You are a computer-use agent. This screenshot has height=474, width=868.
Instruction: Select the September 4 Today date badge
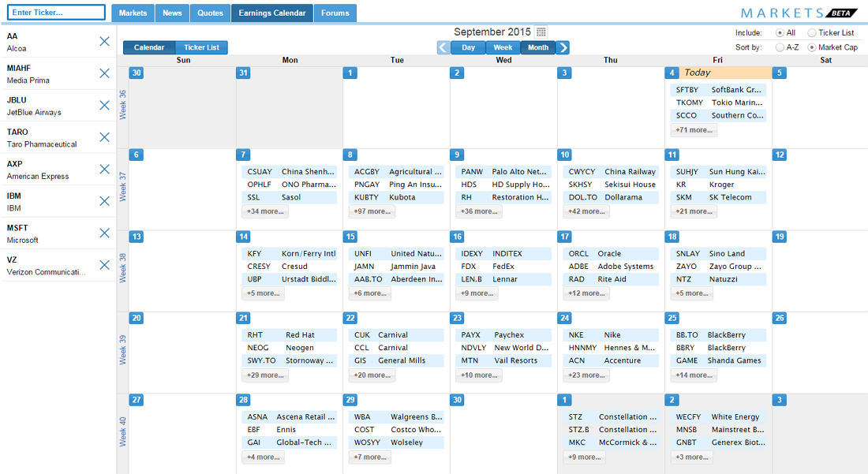click(x=672, y=73)
